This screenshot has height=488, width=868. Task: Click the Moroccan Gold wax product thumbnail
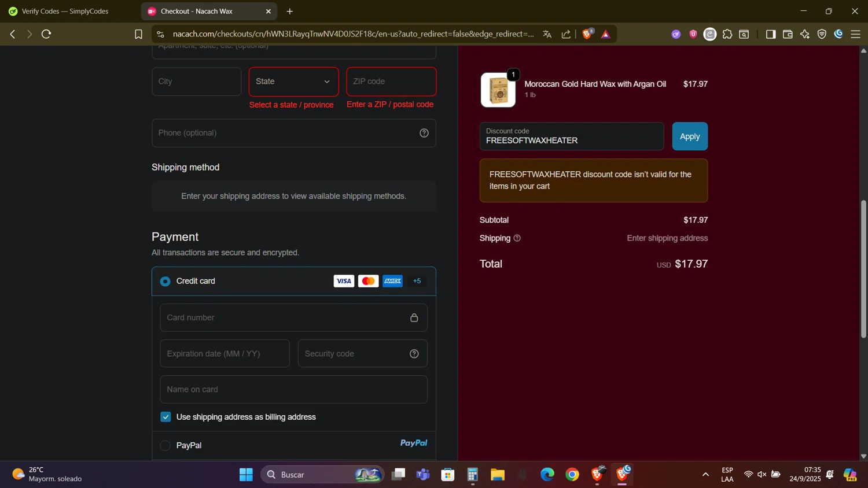click(498, 90)
